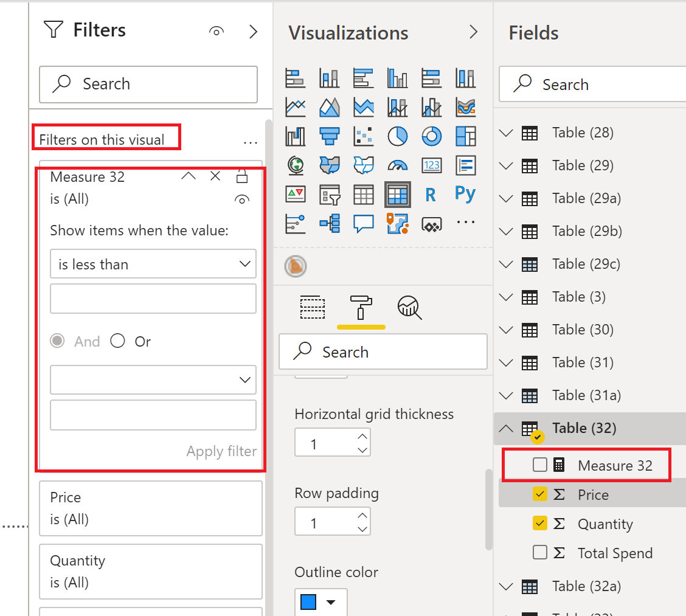Viewport: 686px width, 616px height.
Task: Select the Clustered column chart visual
Action: click(397, 78)
